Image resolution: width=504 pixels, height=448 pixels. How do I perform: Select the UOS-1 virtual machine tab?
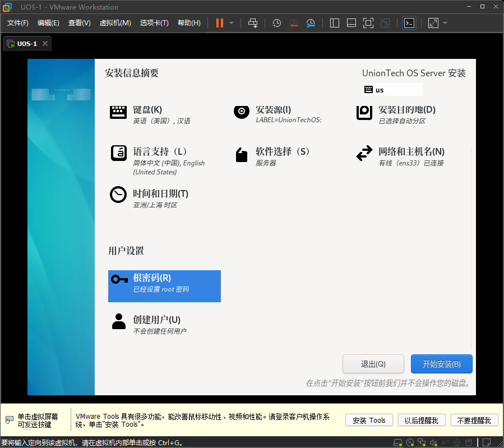[x=26, y=43]
